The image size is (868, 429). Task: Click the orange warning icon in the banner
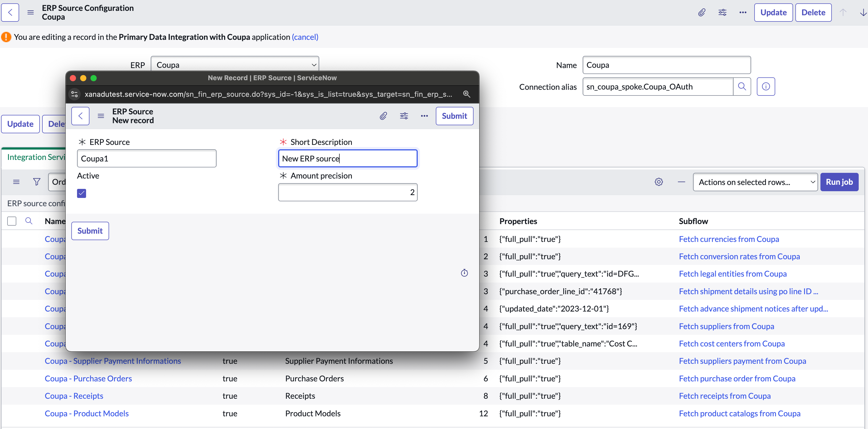click(6, 37)
